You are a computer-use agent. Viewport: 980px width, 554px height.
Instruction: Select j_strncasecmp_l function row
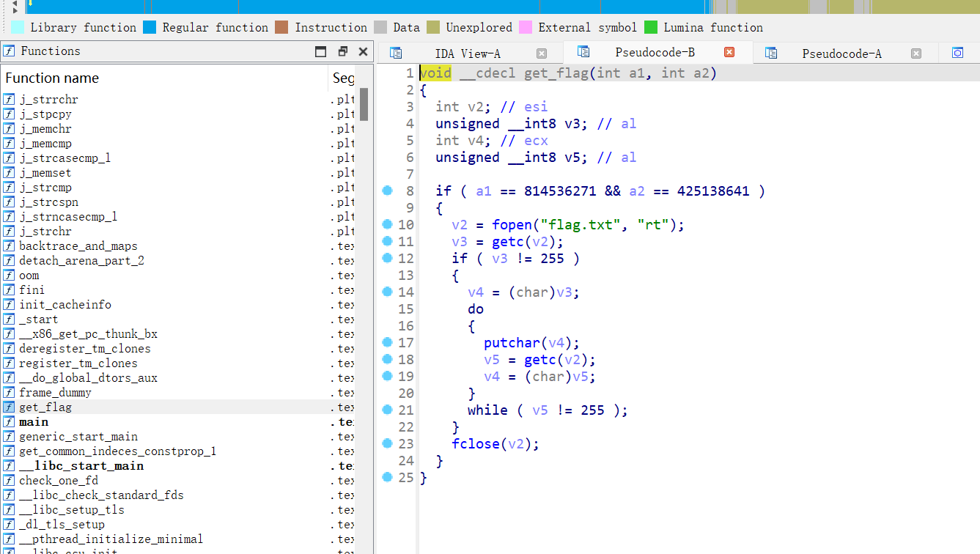(178, 217)
